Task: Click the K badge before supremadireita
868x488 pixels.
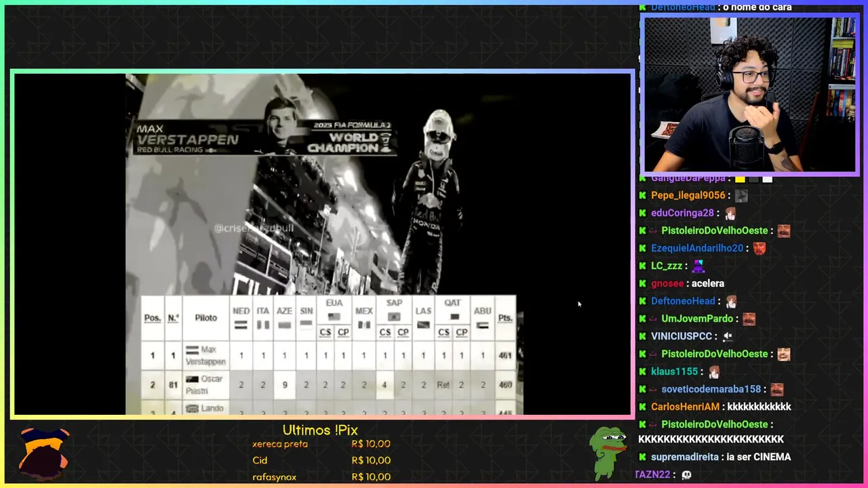Action: [x=643, y=457]
